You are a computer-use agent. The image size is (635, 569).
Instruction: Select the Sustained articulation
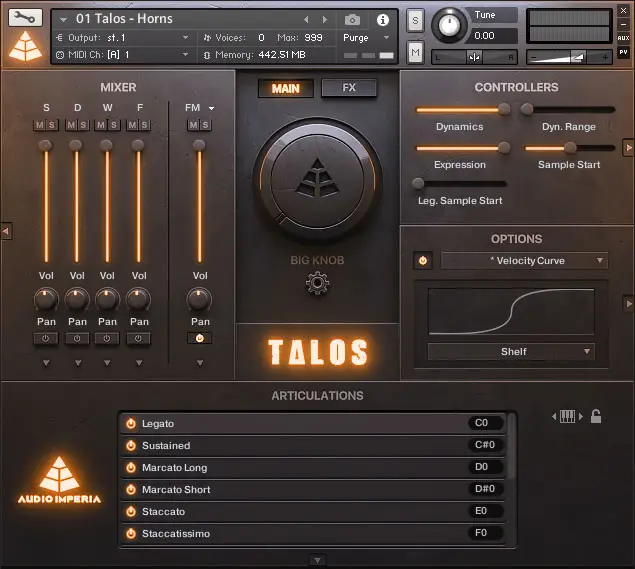click(x=313, y=445)
